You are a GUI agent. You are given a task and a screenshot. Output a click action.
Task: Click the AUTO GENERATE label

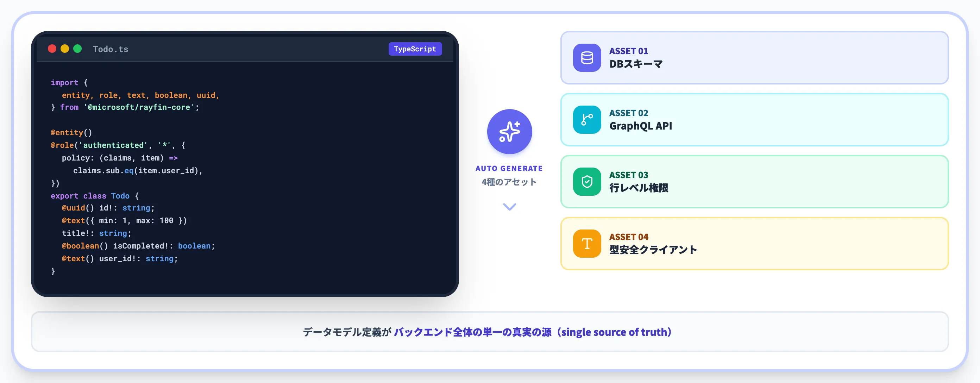coord(509,169)
